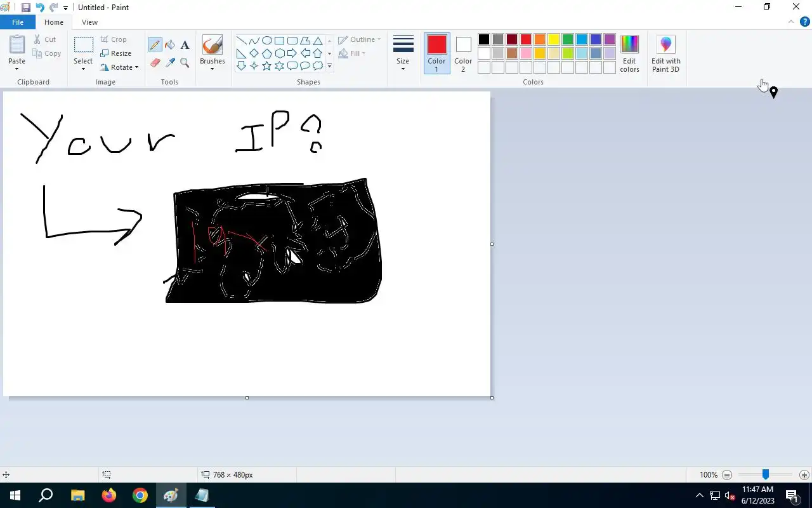Open the drawing in Paint 3D

[x=665, y=53]
